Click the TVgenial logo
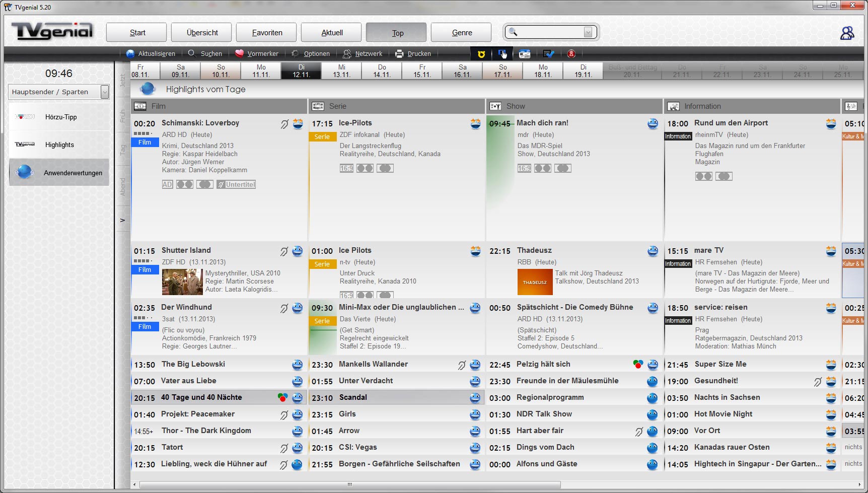Screen dimensions: 868x493 [52, 31]
